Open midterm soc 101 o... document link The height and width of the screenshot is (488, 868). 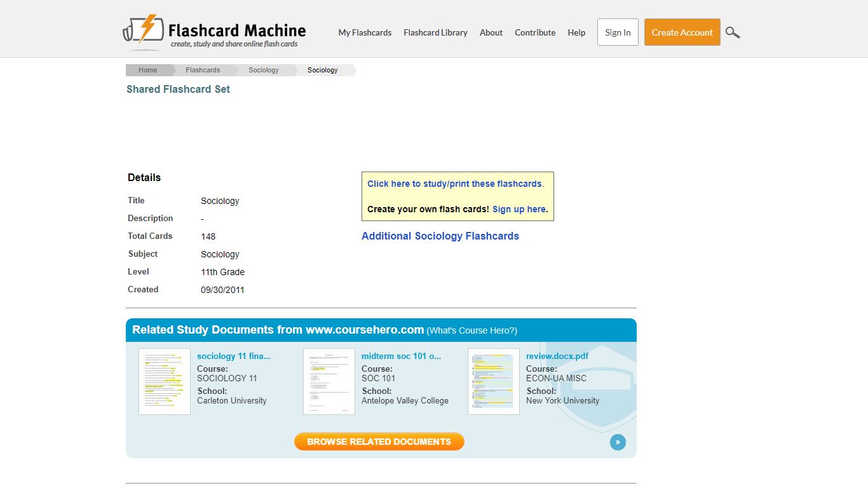tap(401, 356)
